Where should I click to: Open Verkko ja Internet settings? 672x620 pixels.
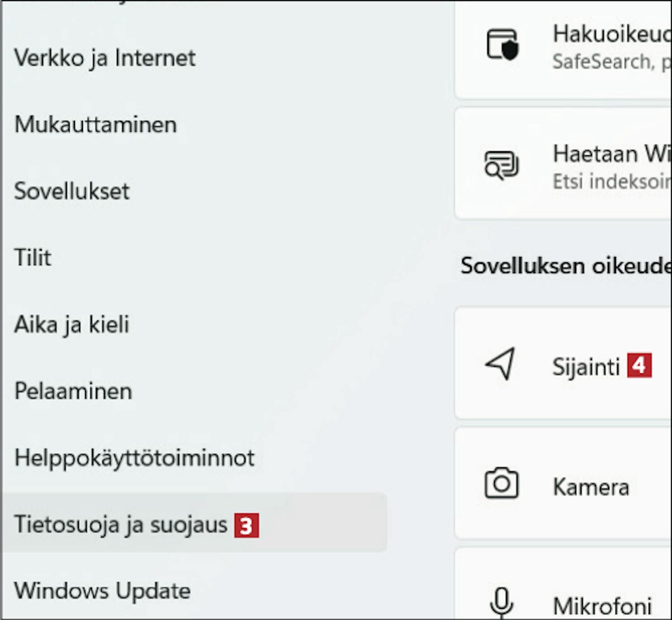pos(105,58)
